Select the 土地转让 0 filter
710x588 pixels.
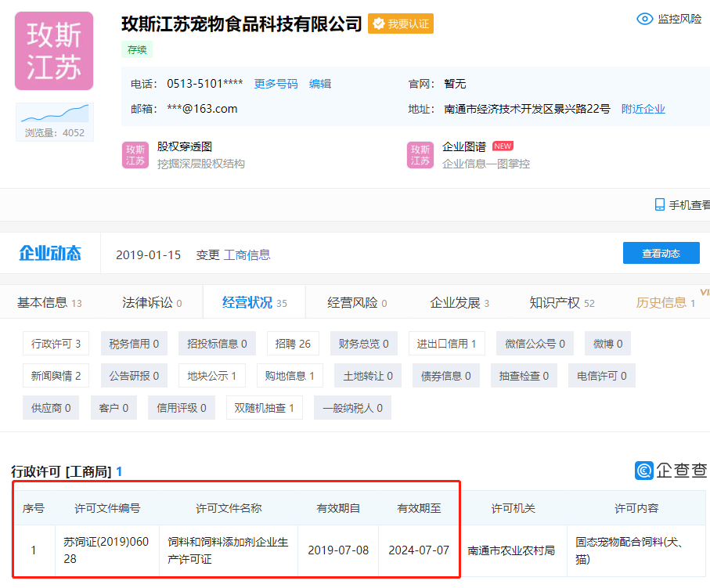pos(368,376)
